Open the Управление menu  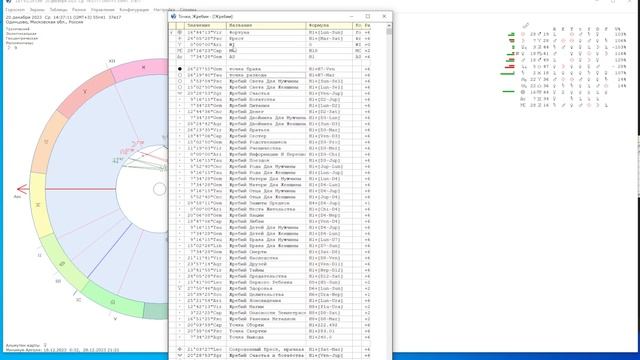[x=102, y=9]
